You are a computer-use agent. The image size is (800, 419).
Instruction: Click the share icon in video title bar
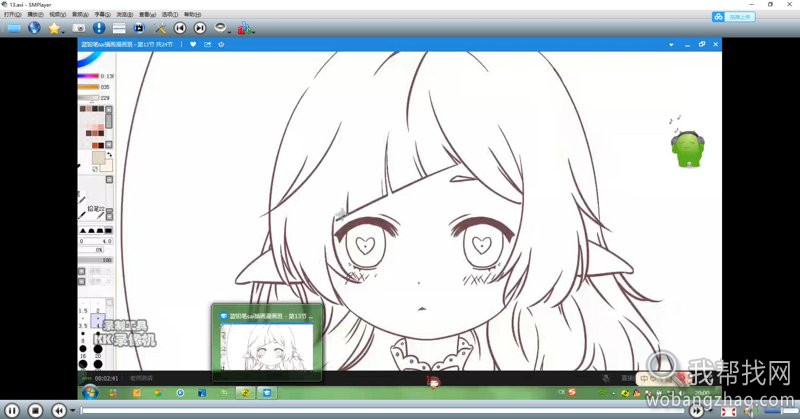[207, 44]
